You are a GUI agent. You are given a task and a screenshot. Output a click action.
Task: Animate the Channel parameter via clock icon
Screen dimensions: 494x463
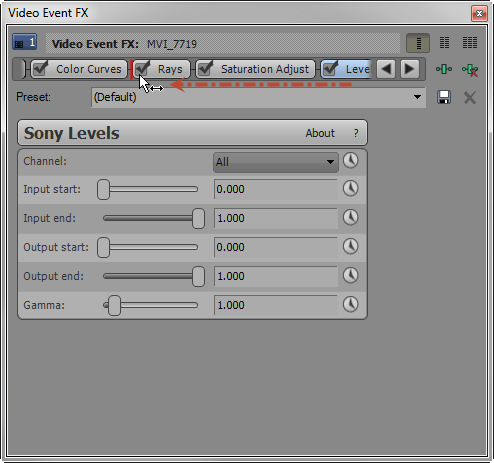351,161
